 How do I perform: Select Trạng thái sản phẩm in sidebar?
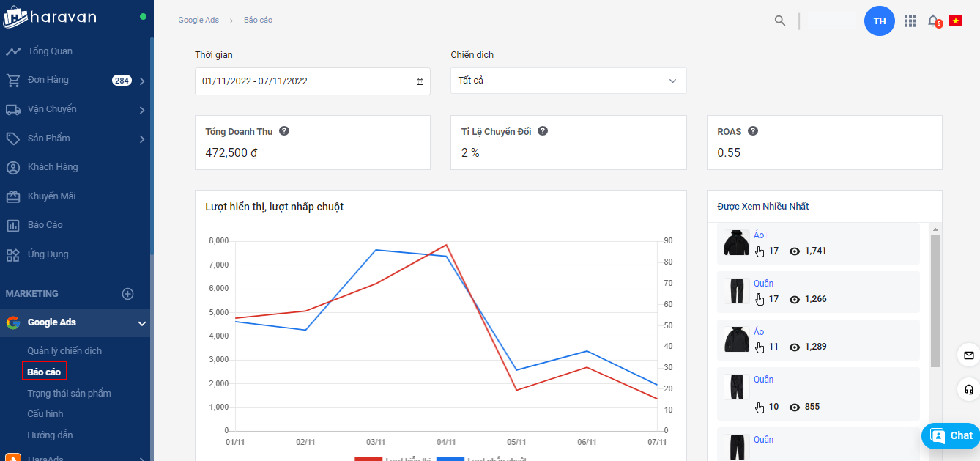69,394
